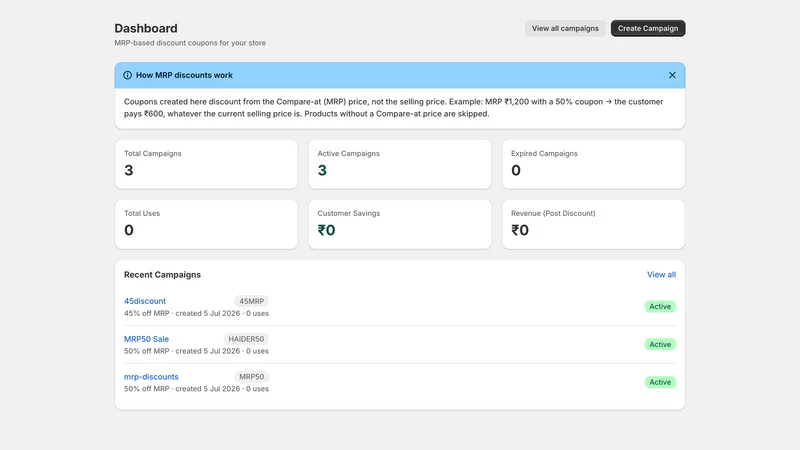Click the HAIDER50 coupon code badge
Screen dimensions: 800x450
[x=246, y=339]
